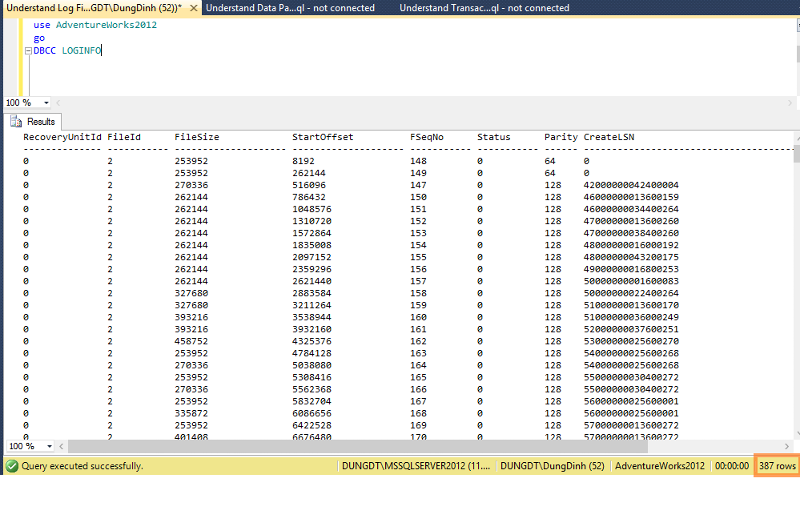Click the DBCC keyword in the editor

coord(44,51)
